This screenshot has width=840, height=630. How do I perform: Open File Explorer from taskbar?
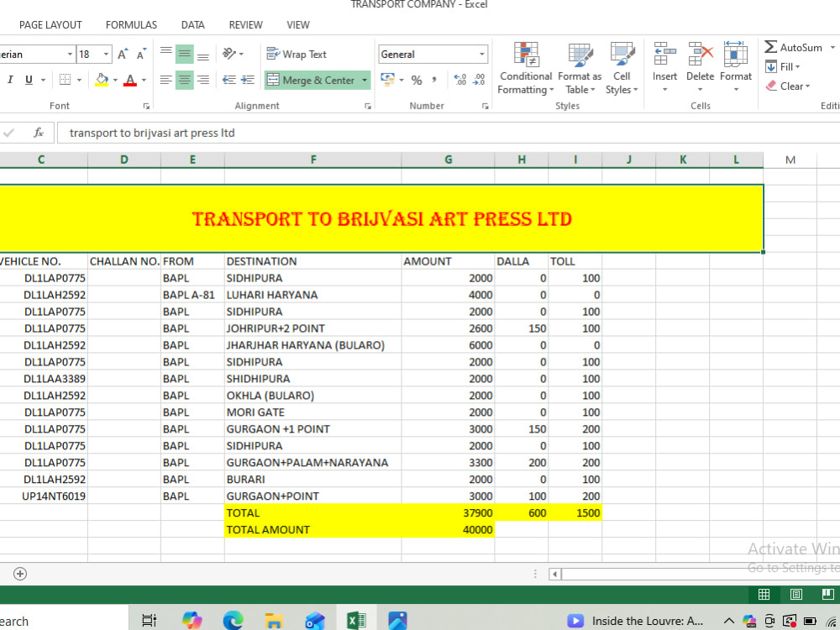tap(274, 621)
